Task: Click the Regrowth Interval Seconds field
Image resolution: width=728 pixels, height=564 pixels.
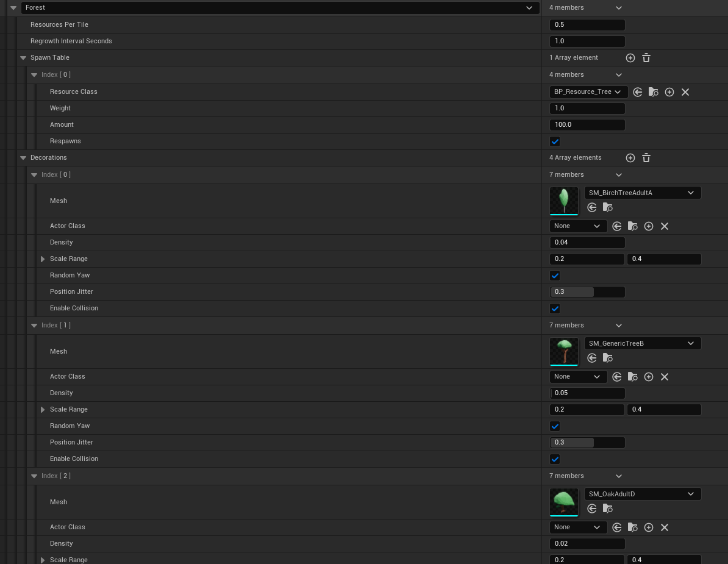Action: (x=587, y=41)
